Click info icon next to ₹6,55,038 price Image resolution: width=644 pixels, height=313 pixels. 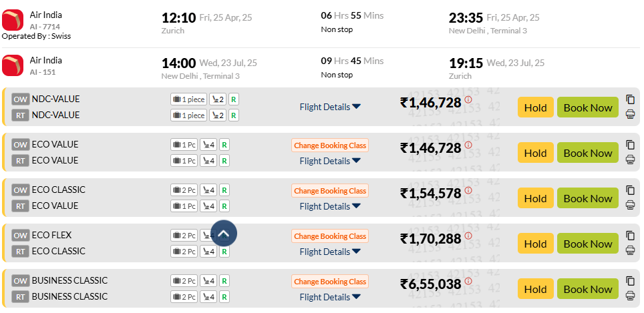tap(468, 282)
